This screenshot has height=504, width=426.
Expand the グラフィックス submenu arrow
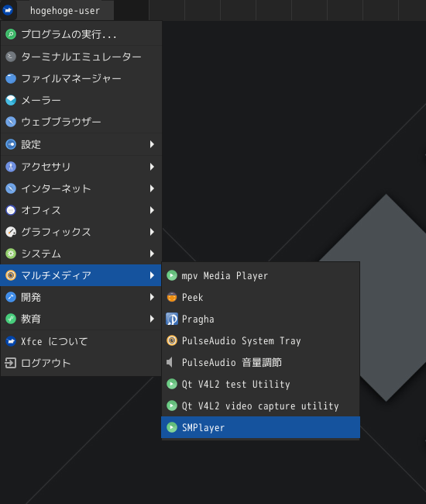tap(152, 232)
